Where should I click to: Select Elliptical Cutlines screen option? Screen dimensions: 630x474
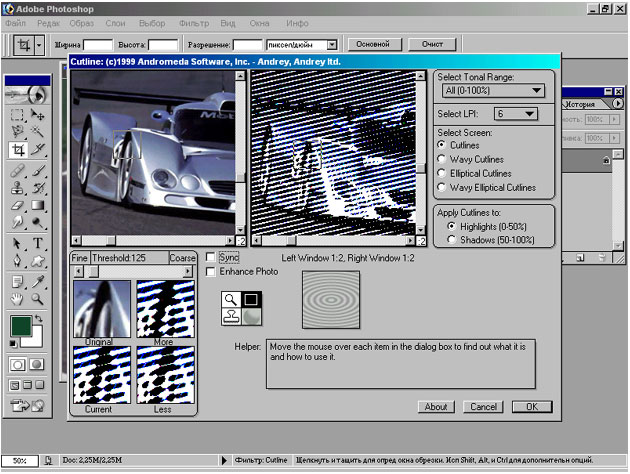point(442,173)
